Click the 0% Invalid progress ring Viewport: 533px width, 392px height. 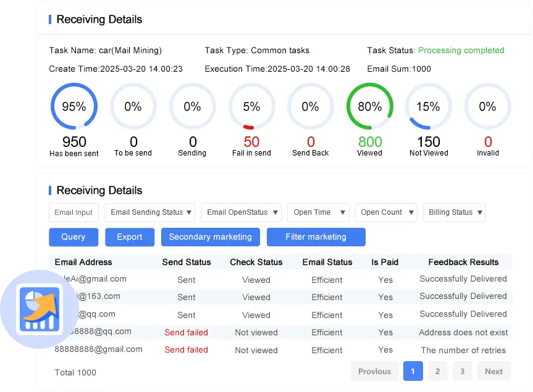pyautogui.click(x=487, y=107)
